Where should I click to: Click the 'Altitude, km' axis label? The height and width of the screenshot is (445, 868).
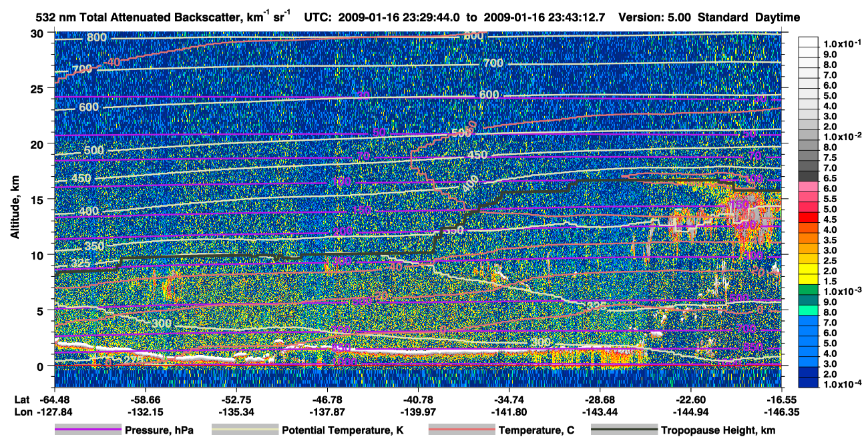[x=15, y=209]
